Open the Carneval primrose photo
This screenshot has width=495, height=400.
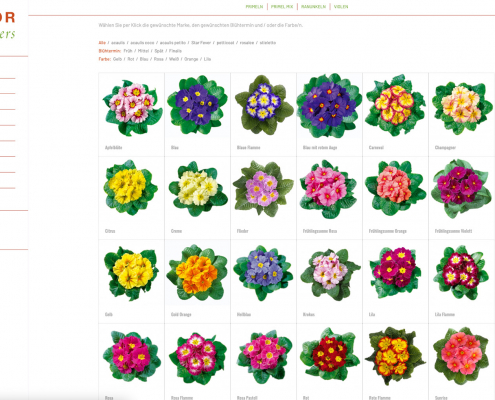click(x=395, y=105)
